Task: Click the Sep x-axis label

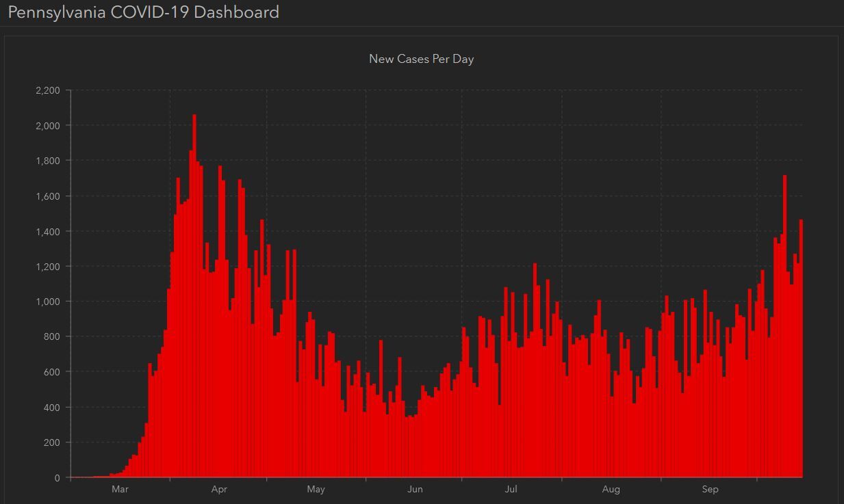Action: [x=710, y=490]
